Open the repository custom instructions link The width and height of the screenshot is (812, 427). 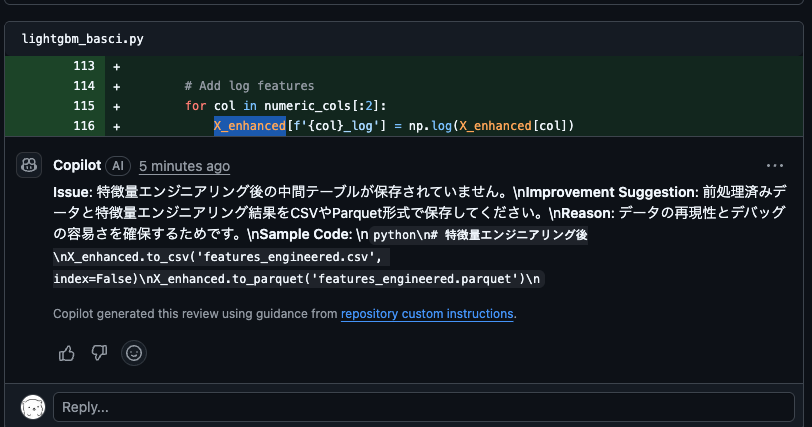pyautogui.click(x=427, y=314)
